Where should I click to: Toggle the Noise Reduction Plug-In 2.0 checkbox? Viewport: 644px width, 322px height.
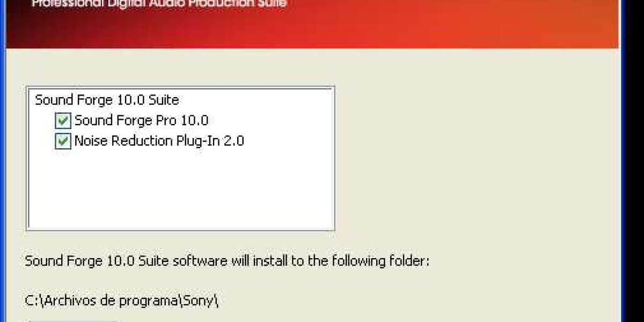tap(63, 141)
